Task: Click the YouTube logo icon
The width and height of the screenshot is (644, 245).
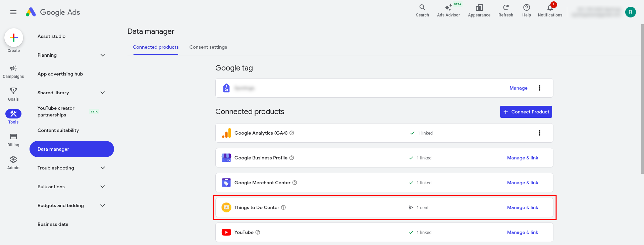Action: [x=226, y=232]
